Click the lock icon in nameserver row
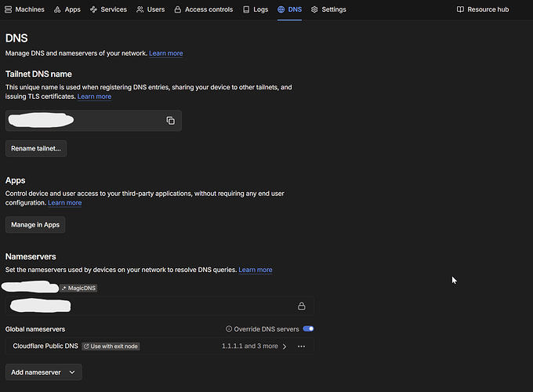 tap(301, 306)
